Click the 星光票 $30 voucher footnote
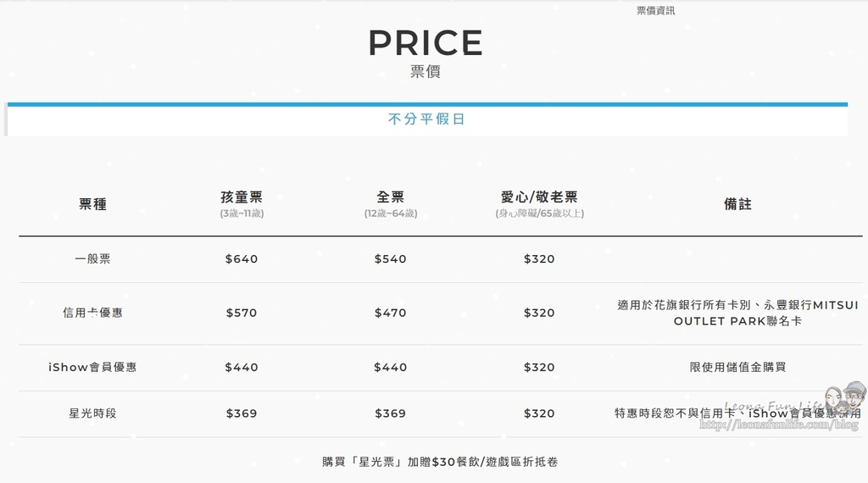This screenshot has width=868, height=483. (440, 462)
